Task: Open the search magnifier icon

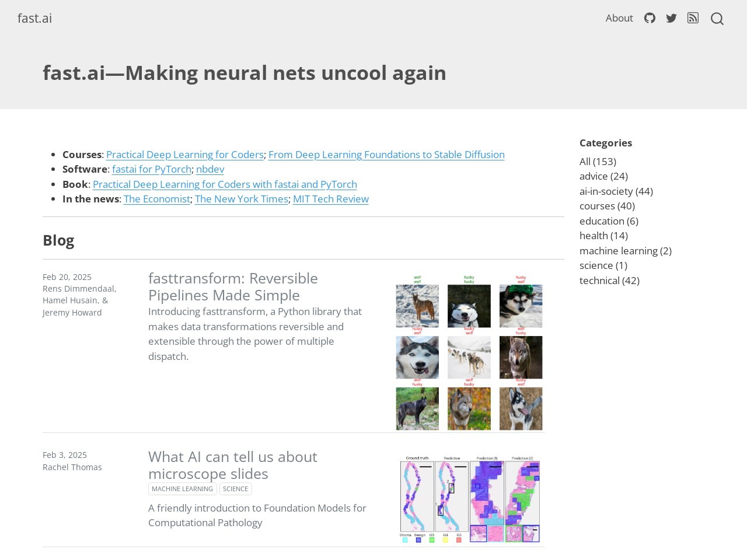Action: point(717,19)
